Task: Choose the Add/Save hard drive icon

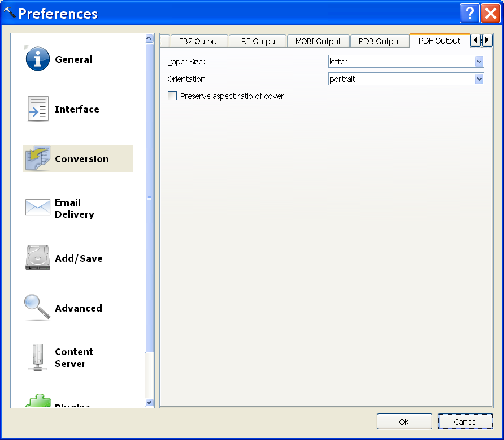Action: [x=38, y=258]
